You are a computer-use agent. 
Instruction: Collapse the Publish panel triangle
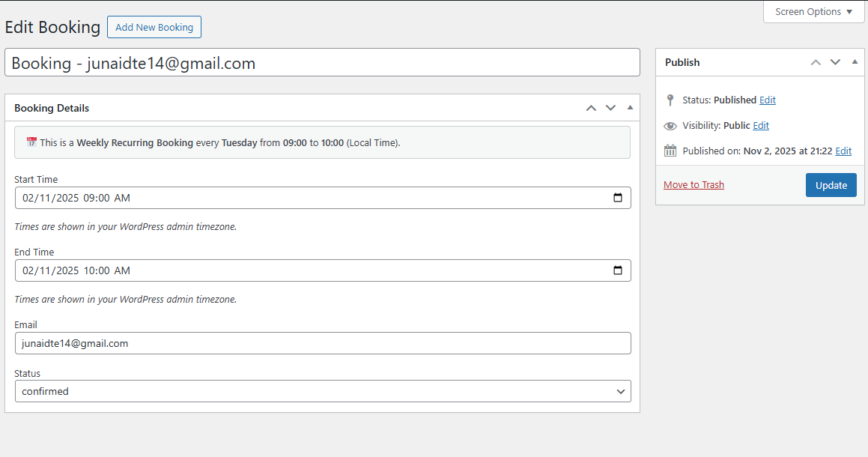pyautogui.click(x=855, y=62)
